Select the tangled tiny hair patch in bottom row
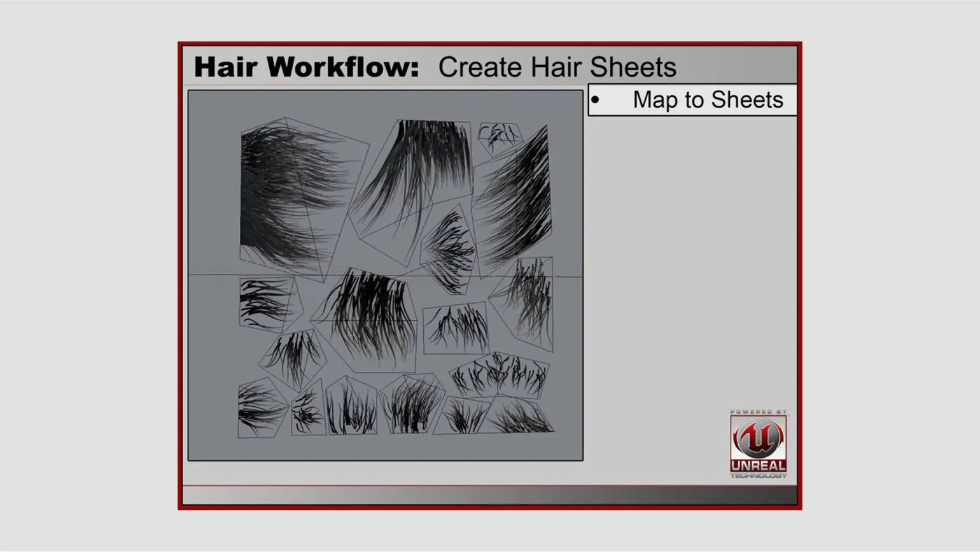 click(x=308, y=411)
